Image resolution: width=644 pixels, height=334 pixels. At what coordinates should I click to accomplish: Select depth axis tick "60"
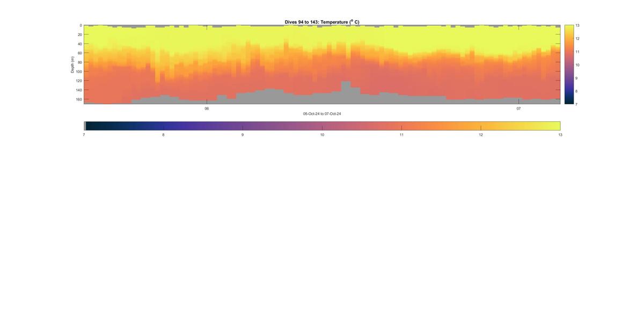[x=79, y=53]
